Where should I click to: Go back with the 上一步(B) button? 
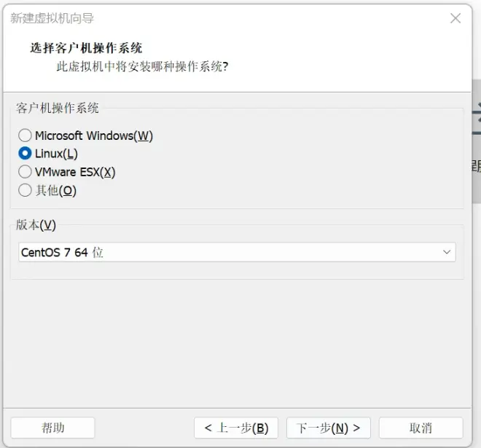[x=236, y=428]
